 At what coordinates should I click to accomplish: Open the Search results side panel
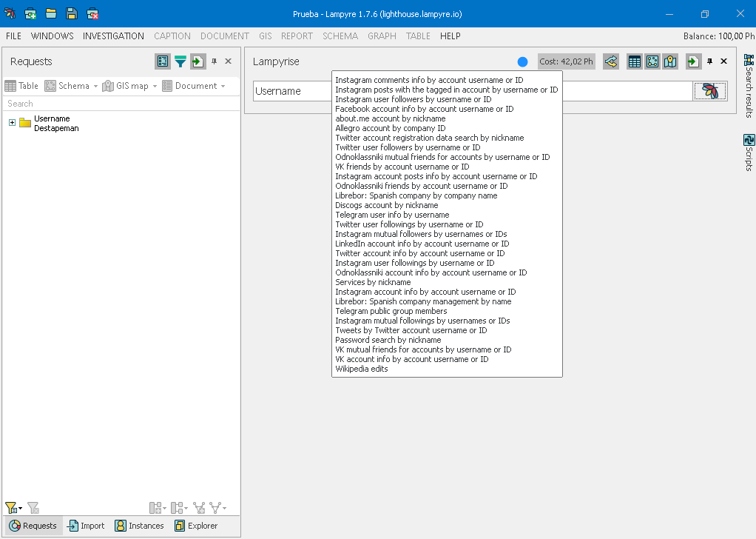749,86
